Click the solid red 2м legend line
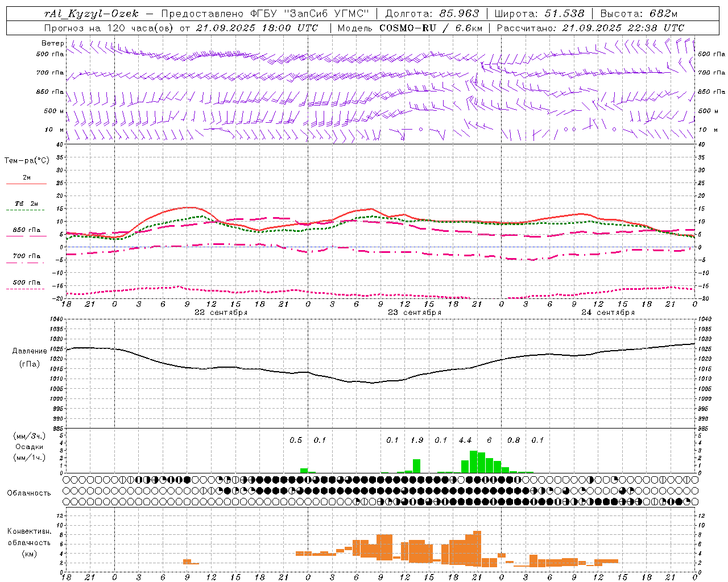This screenshot has height=582, width=728. pos(26,184)
